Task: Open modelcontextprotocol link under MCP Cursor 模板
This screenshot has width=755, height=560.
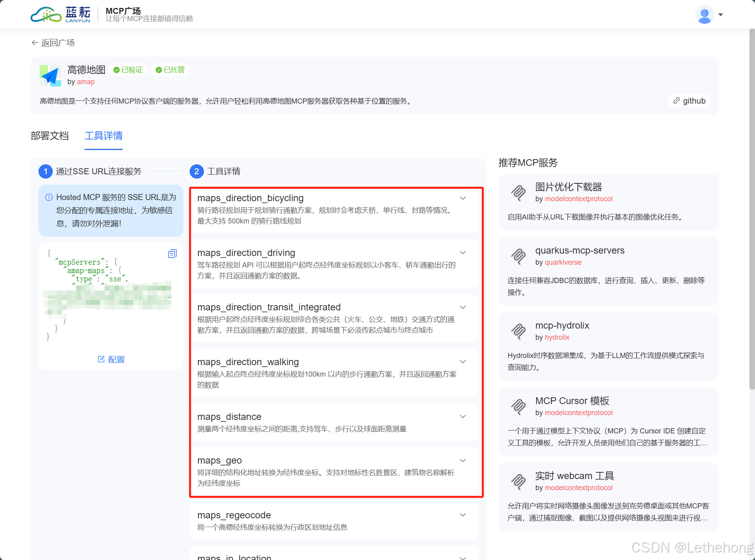Action: (578, 413)
